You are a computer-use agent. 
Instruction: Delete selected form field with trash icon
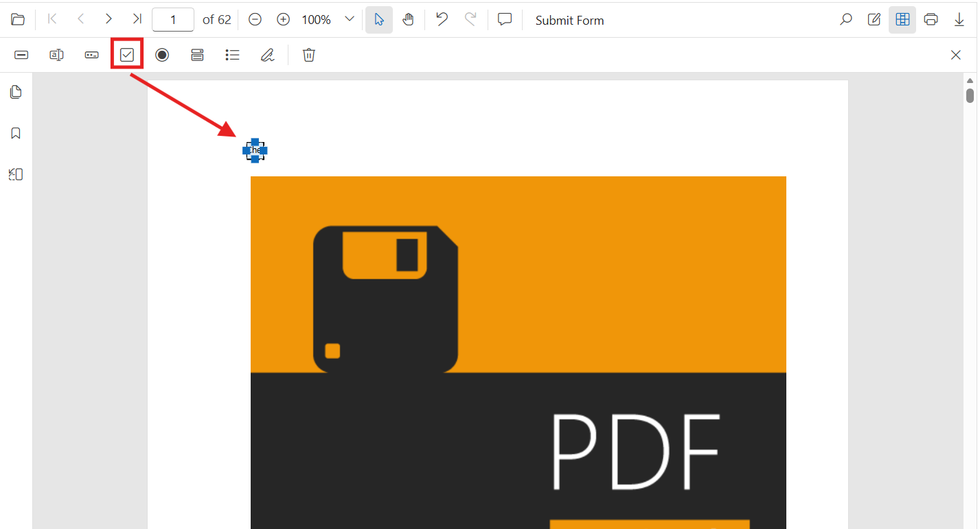pos(309,55)
